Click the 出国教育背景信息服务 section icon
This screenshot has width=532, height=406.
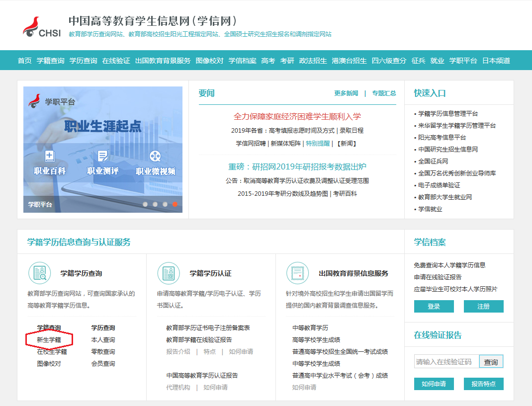(x=297, y=273)
